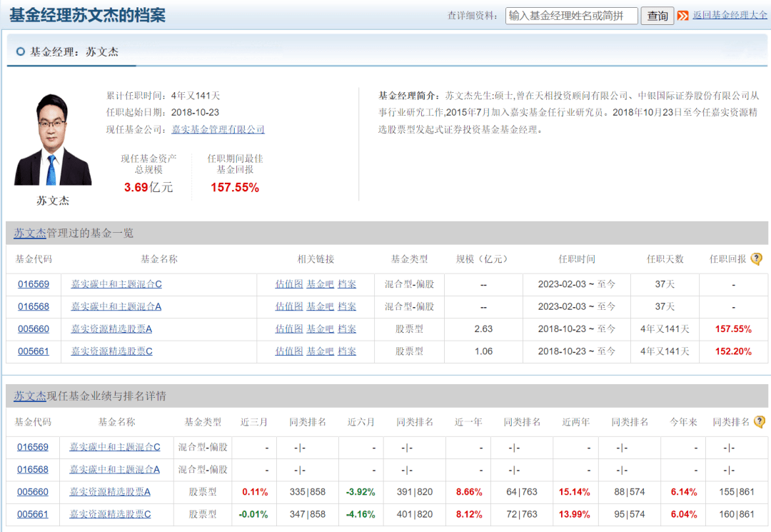Click help icon beside last 同类排名 header
The height and width of the screenshot is (532, 771).
click(x=760, y=422)
